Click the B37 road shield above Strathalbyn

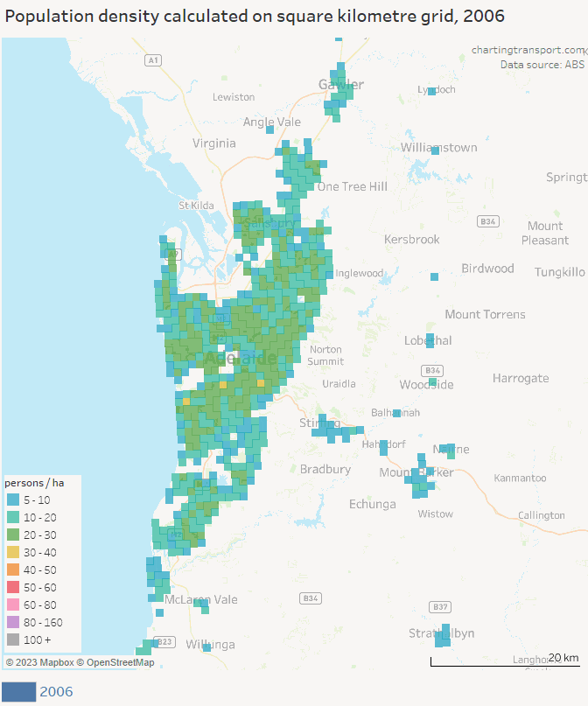[x=441, y=606]
